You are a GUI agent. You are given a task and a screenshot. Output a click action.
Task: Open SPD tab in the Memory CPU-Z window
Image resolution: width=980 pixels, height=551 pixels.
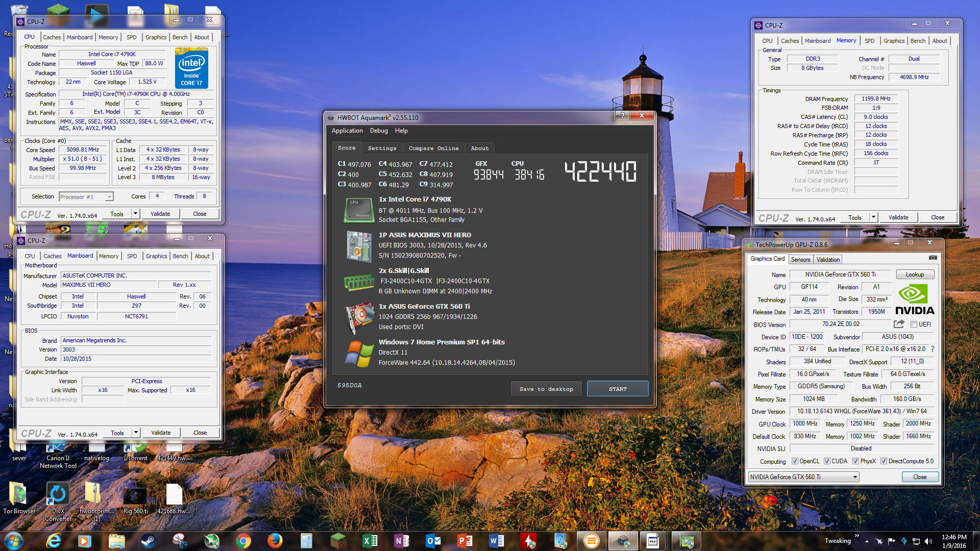pyautogui.click(x=869, y=41)
